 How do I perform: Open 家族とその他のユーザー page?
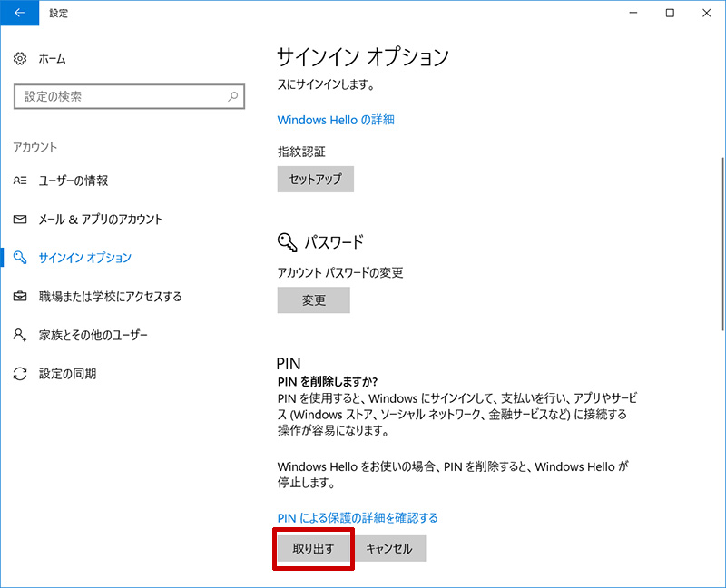coord(93,335)
